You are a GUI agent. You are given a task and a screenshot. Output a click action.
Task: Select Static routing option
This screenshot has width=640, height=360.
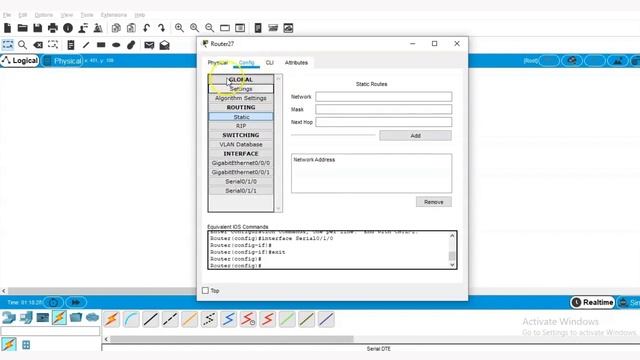point(241,117)
